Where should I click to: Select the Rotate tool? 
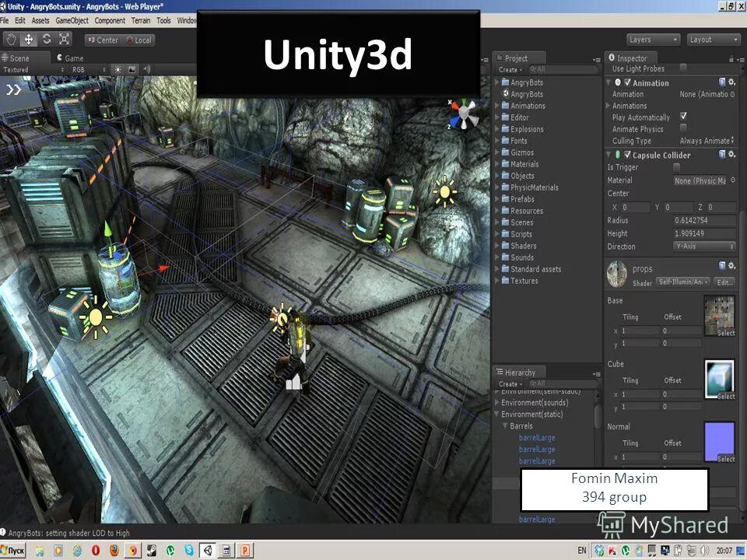pyautogui.click(x=47, y=40)
